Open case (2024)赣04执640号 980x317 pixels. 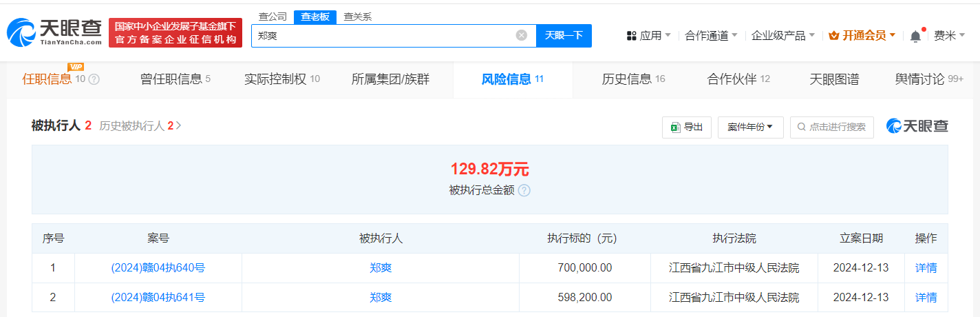[158, 268]
